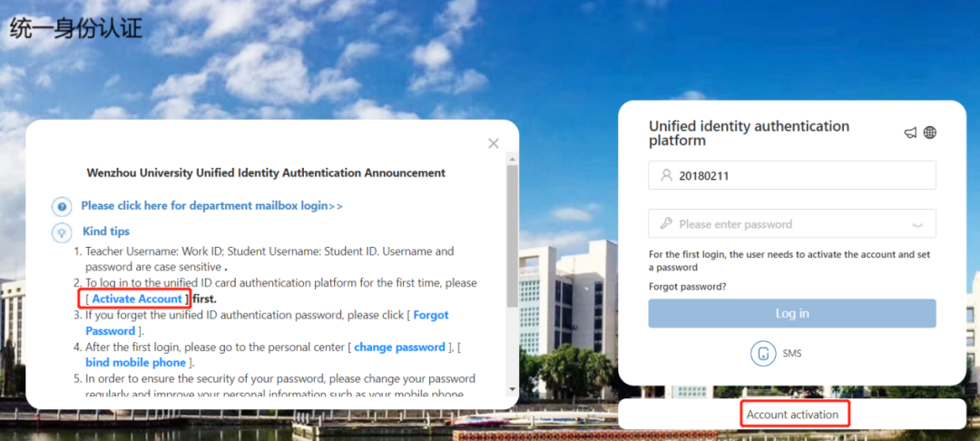Viewport: 980px width, 441px height.
Task: Follow the blue Forgot Password link in tip 3
Action: (268, 323)
